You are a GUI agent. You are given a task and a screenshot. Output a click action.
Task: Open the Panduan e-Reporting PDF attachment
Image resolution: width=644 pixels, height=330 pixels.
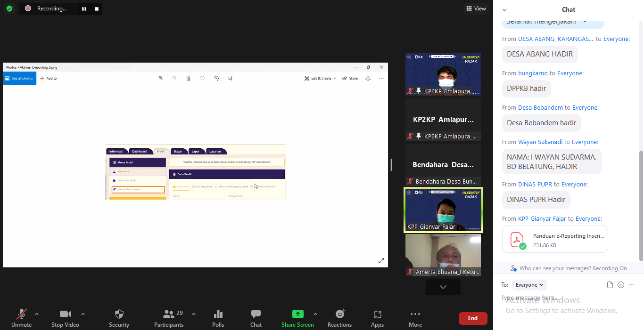555,239
